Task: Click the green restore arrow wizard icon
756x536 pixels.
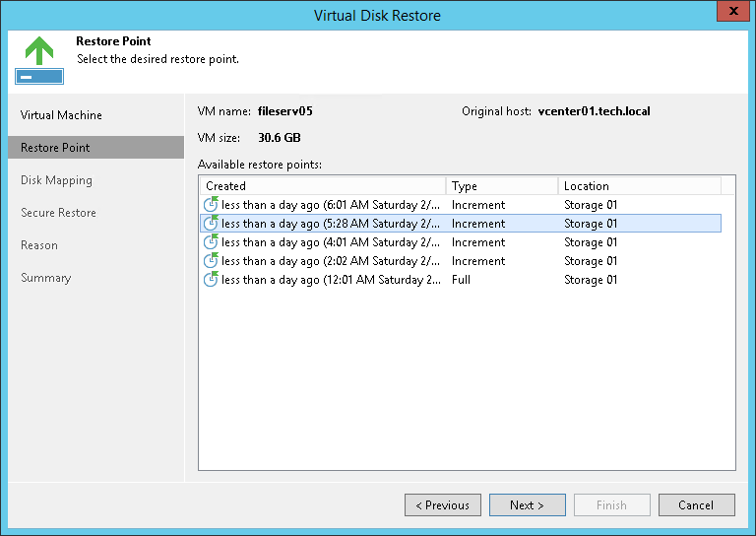Action: [x=39, y=60]
